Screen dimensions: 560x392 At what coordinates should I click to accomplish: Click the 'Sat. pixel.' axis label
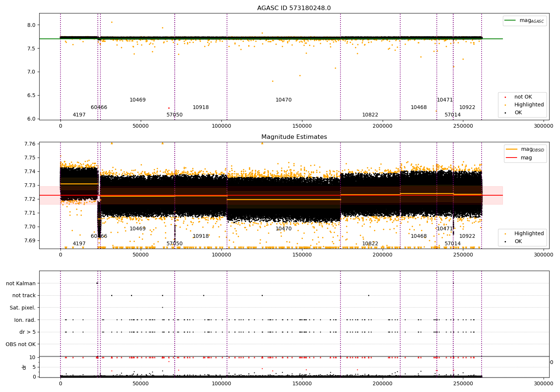pos(23,308)
